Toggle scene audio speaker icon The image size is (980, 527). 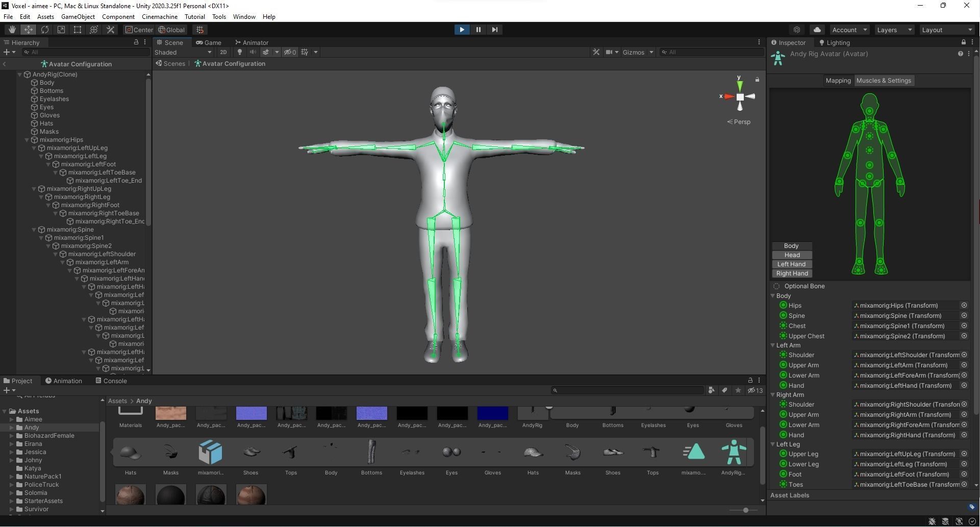253,52
